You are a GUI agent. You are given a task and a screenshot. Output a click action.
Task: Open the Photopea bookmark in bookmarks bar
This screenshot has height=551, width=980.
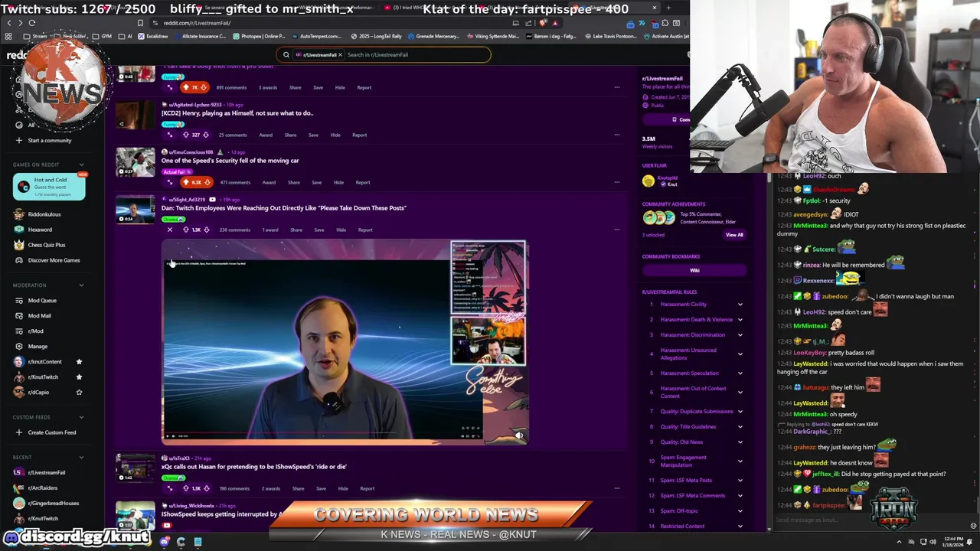[x=259, y=36]
